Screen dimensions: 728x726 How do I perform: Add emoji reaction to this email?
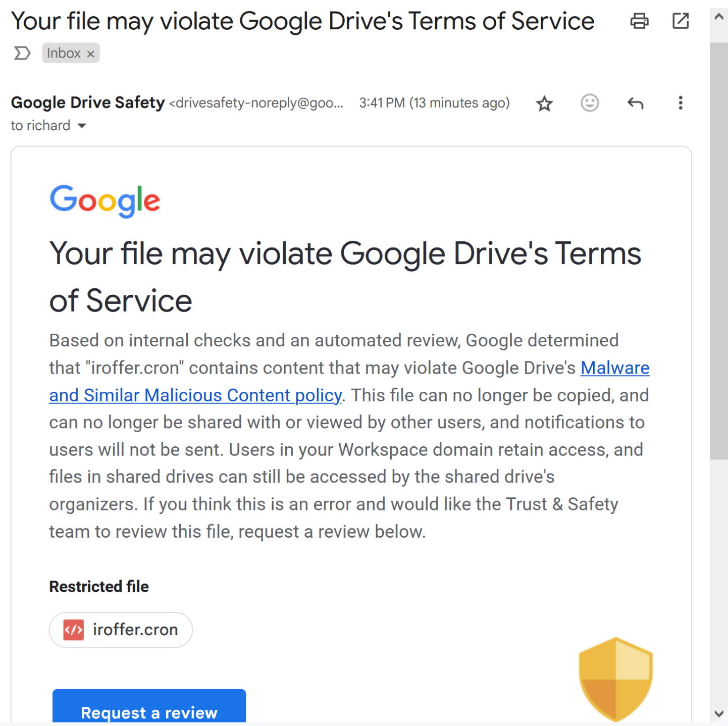point(590,103)
